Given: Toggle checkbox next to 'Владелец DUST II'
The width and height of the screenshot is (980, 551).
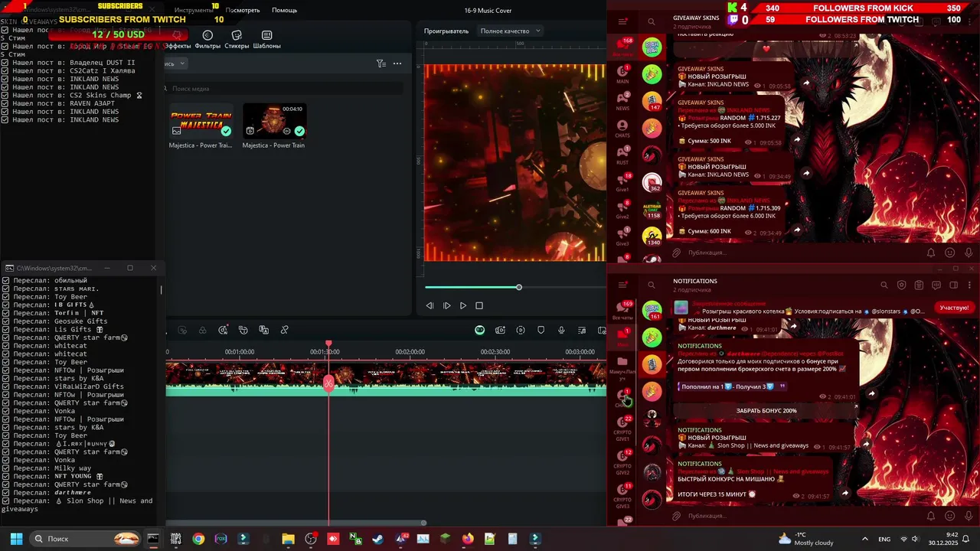Looking at the screenshot, I should pos(5,63).
